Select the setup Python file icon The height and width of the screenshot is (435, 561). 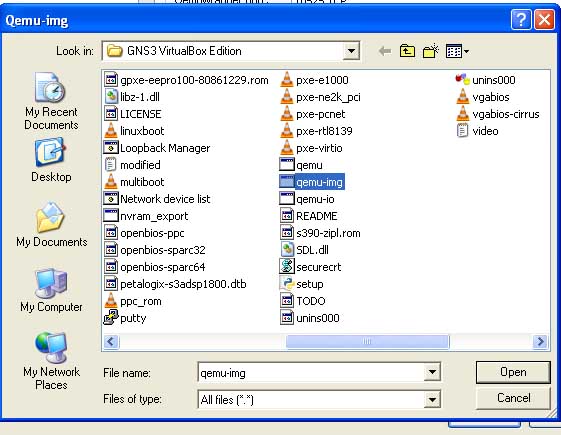(287, 284)
